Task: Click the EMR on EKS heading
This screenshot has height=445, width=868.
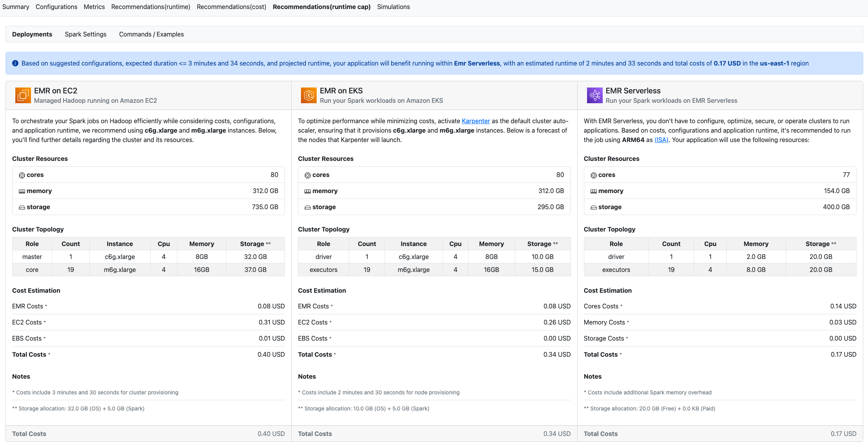Action: [x=341, y=91]
